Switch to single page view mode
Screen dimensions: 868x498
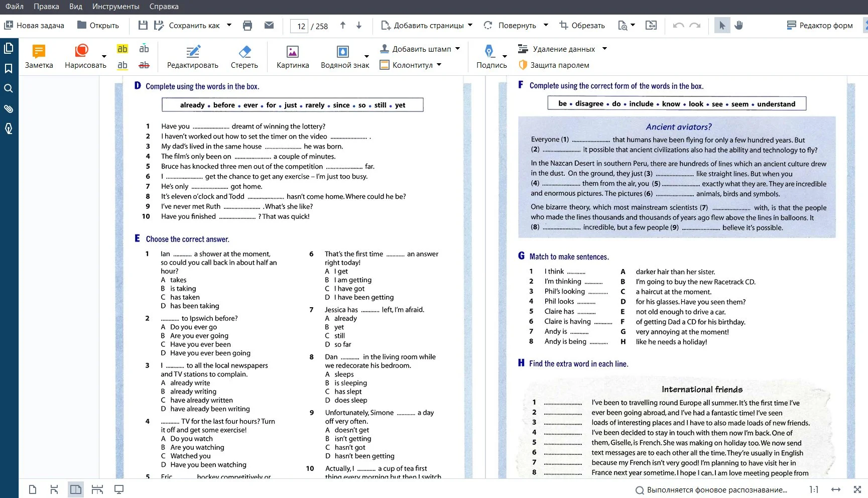click(x=33, y=489)
